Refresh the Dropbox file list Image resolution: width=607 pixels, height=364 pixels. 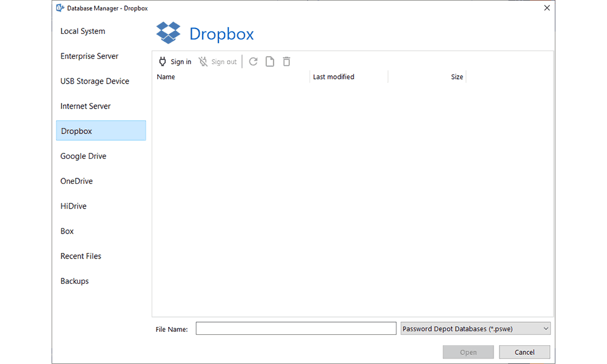[x=253, y=61]
